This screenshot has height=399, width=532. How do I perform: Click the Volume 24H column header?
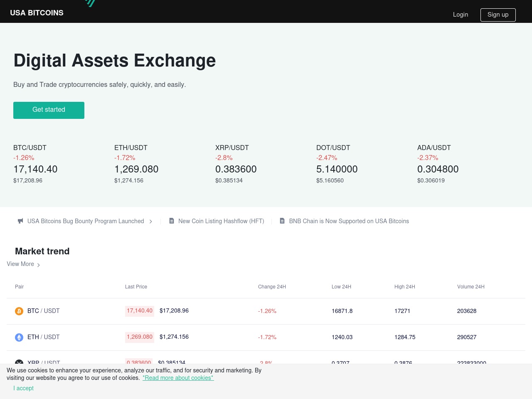click(x=471, y=287)
